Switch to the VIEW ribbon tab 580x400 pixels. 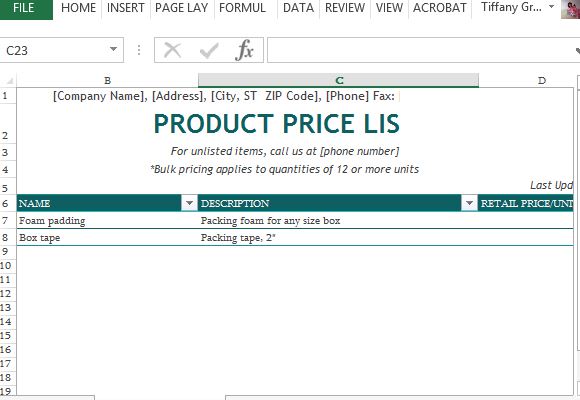pyautogui.click(x=389, y=8)
